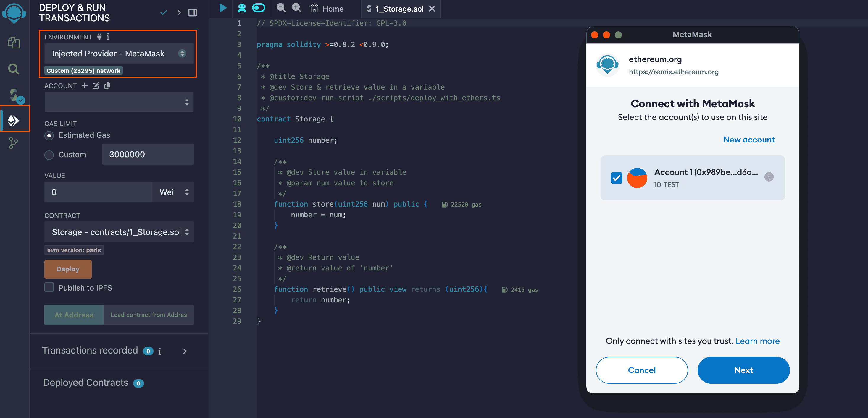The image size is (868, 418).
Task: Uncheck Account 1 in the MetaMask dialog
Action: click(617, 177)
